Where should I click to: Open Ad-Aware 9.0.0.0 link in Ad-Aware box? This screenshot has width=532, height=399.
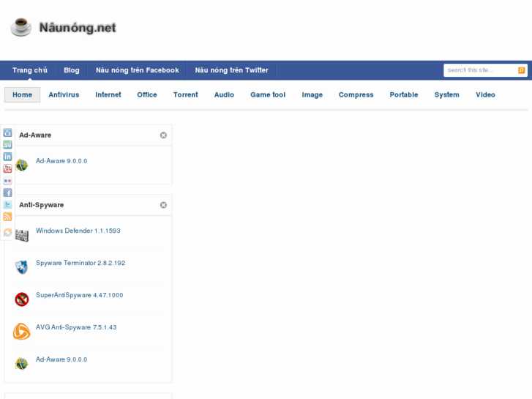(61, 161)
